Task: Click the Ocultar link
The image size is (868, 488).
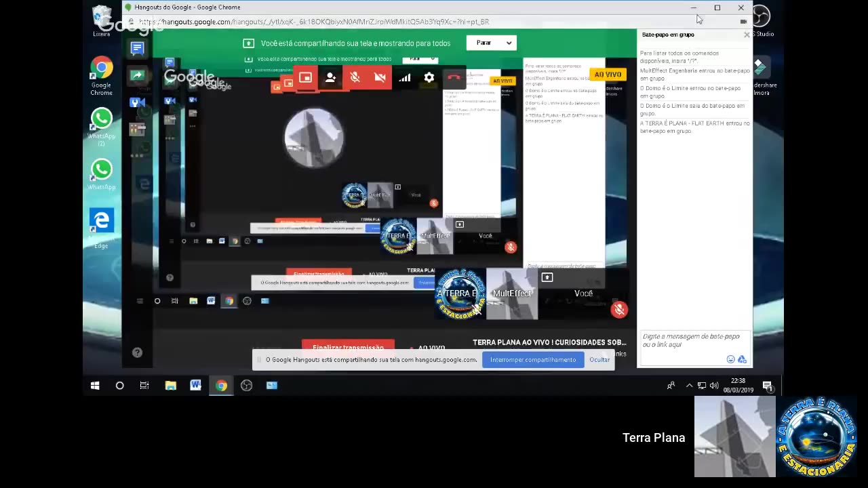Action: coord(599,360)
